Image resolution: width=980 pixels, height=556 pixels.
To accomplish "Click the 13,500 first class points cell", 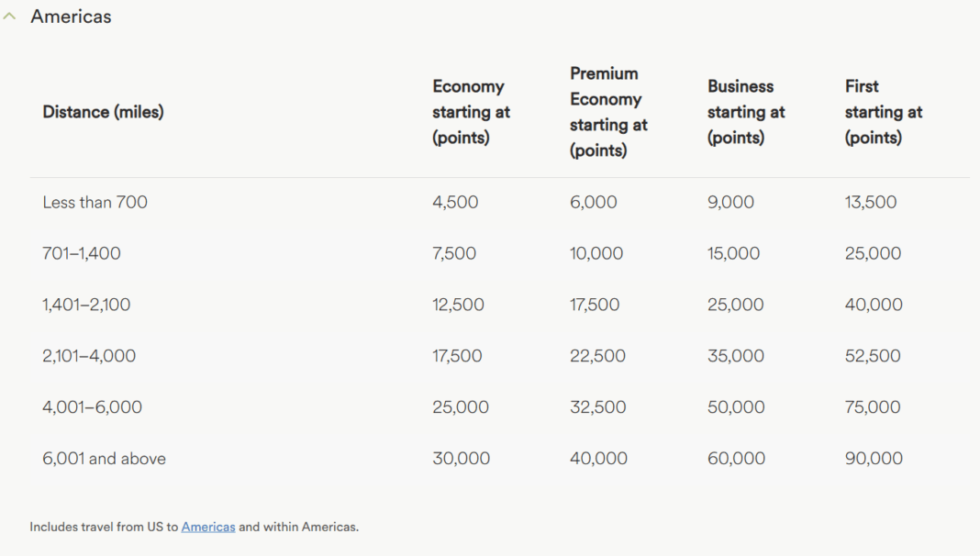I will [871, 203].
